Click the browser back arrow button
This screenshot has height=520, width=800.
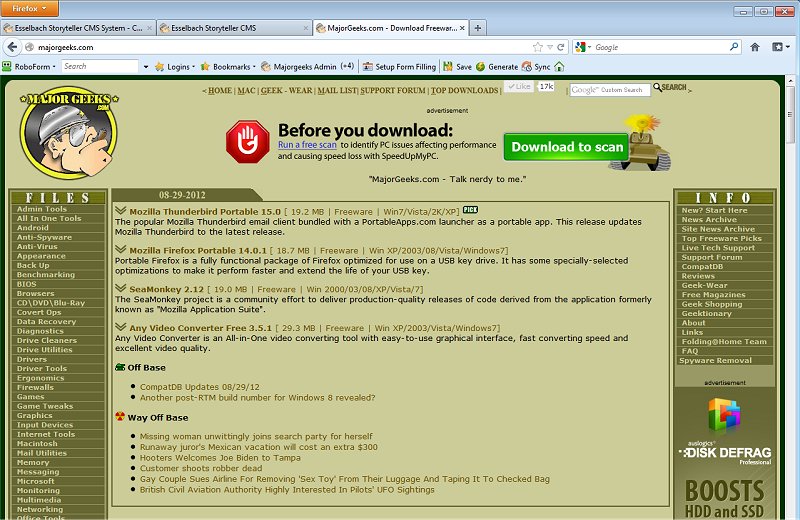12,47
